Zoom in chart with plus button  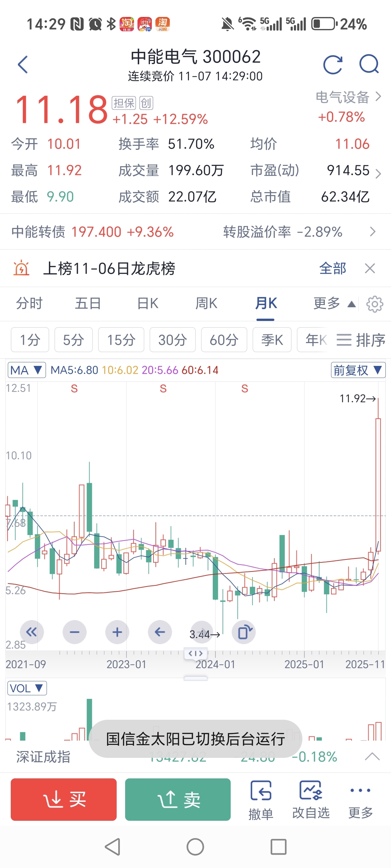point(117,632)
